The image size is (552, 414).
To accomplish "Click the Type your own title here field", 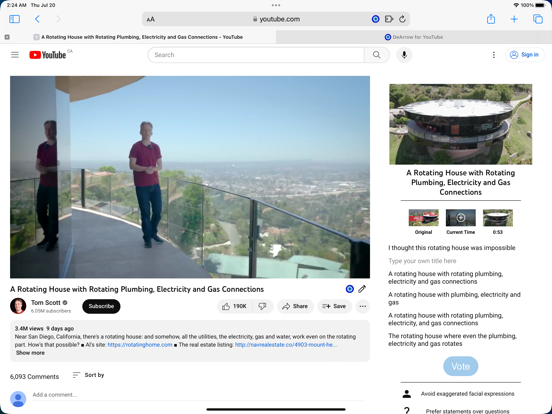I will 422,261.
